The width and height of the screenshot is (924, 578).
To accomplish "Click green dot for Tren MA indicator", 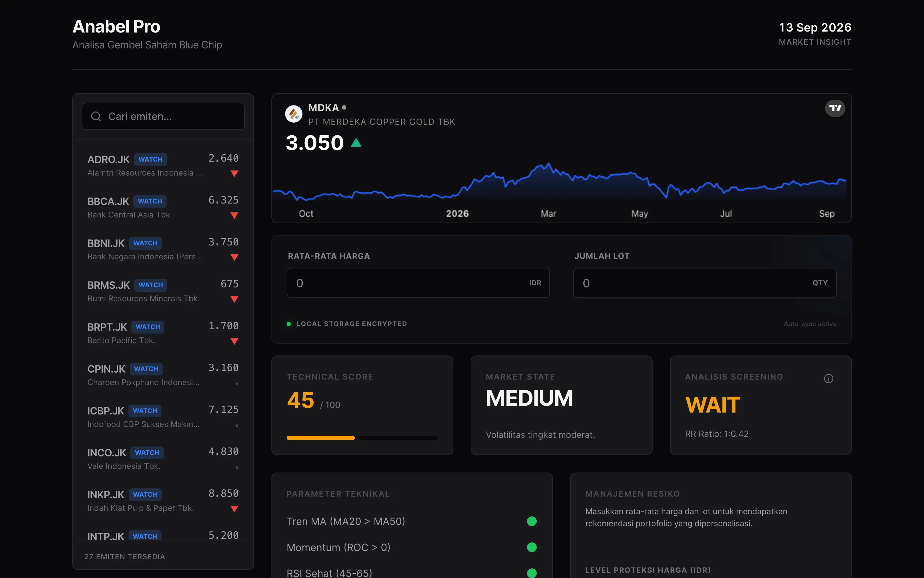I will click(532, 521).
